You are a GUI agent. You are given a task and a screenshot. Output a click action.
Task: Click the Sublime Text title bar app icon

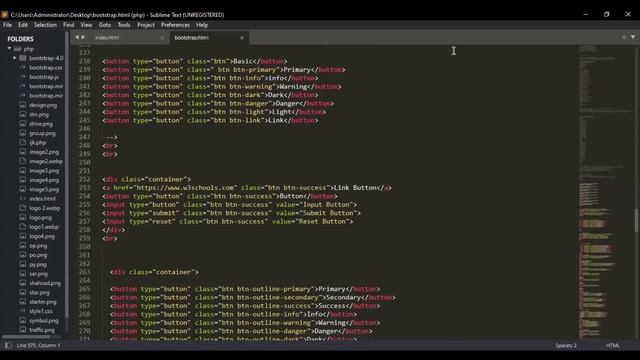pyautogui.click(x=4, y=15)
